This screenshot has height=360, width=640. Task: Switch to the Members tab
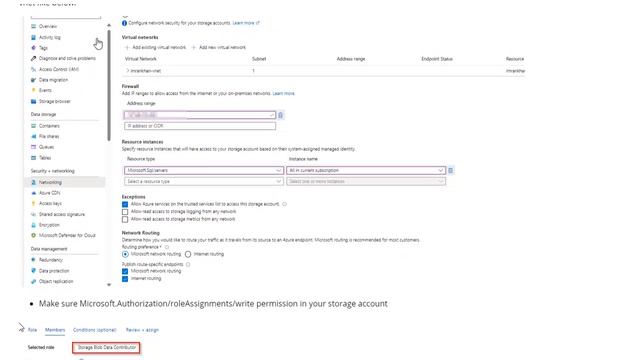pyautogui.click(x=55, y=330)
